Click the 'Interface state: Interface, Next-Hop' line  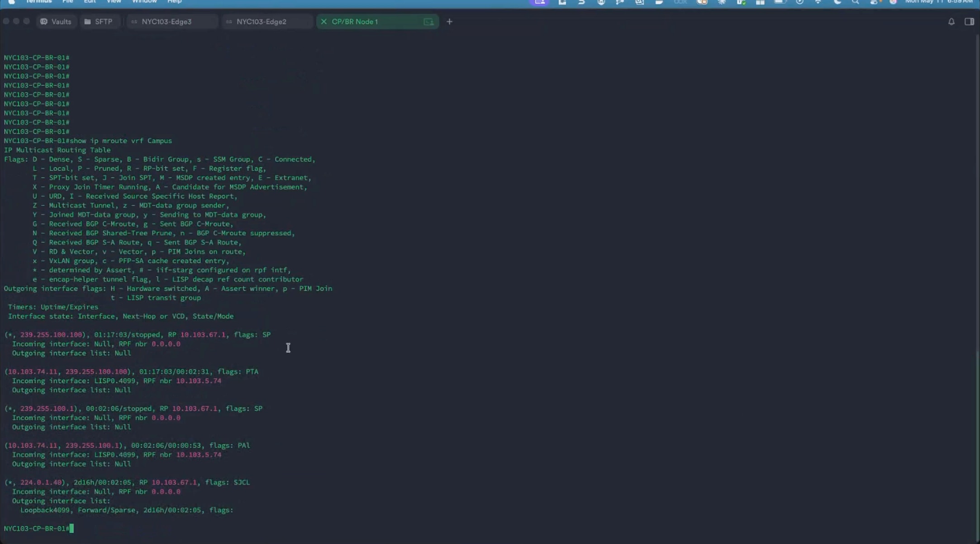click(x=121, y=316)
